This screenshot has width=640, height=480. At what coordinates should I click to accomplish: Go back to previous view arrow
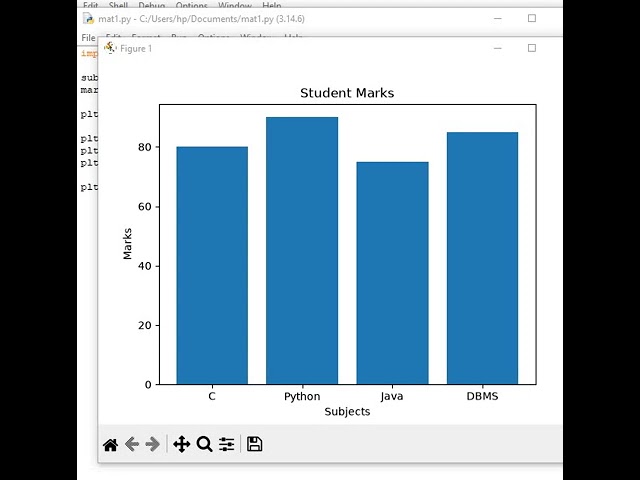[x=132, y=444]
